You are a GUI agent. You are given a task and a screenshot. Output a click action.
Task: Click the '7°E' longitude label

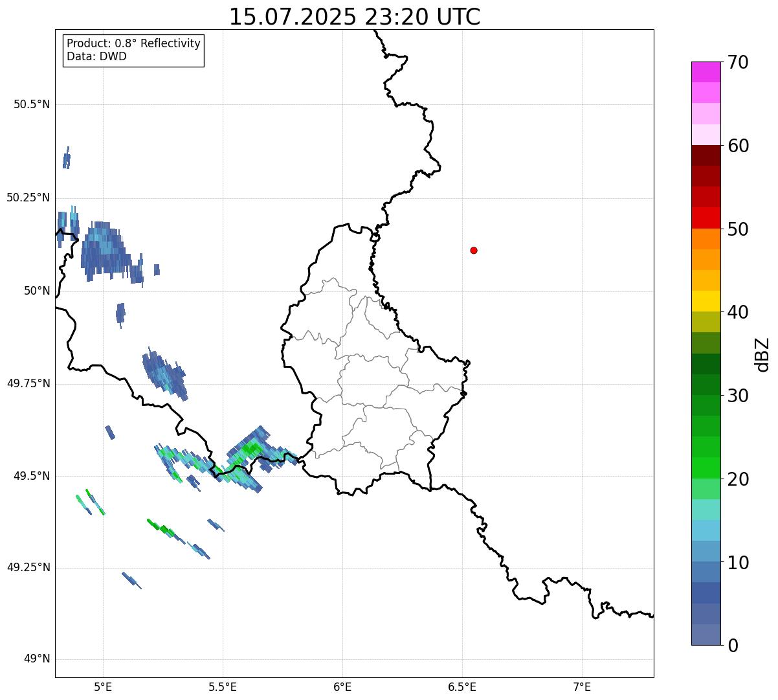click(x=582, y=686)
